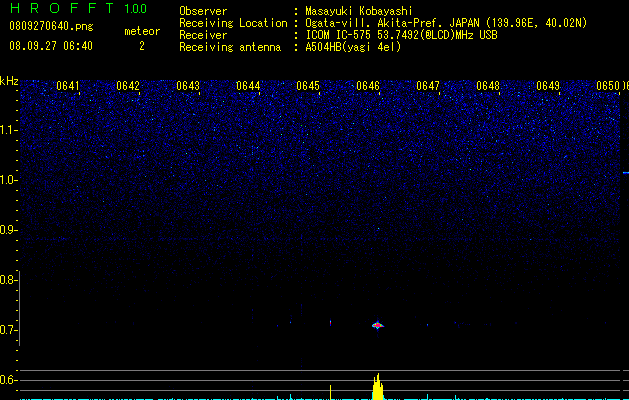Viewport: 629px width, 400px height.
Task: Click the thin yellow spike in the power graph
Action: point(331,392)
